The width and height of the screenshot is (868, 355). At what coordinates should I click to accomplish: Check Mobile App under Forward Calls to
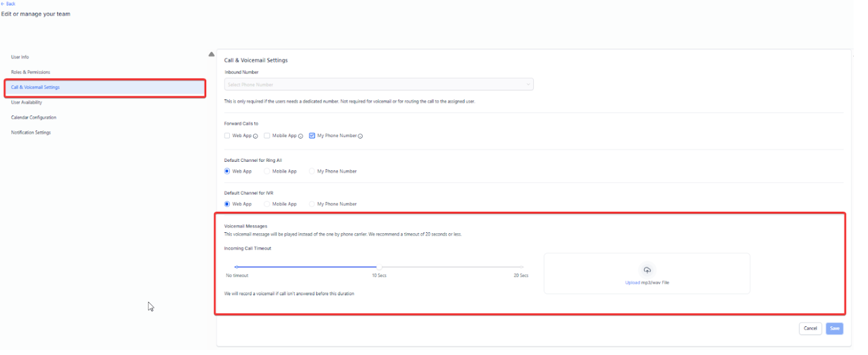pos(267,135)
